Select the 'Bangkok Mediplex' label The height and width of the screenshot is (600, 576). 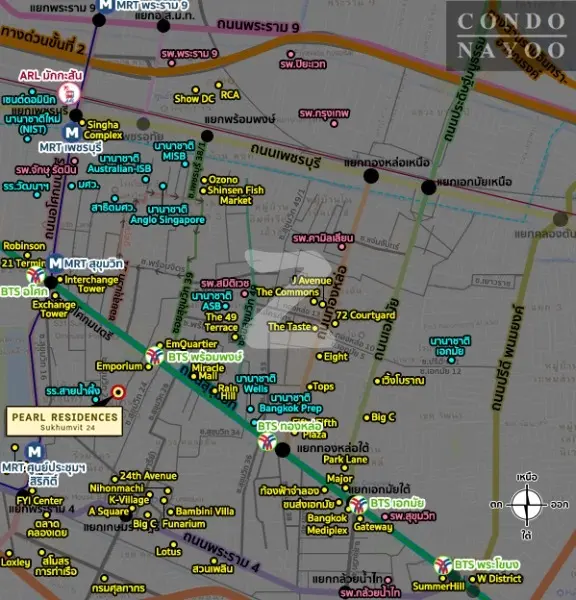(327, 524)
